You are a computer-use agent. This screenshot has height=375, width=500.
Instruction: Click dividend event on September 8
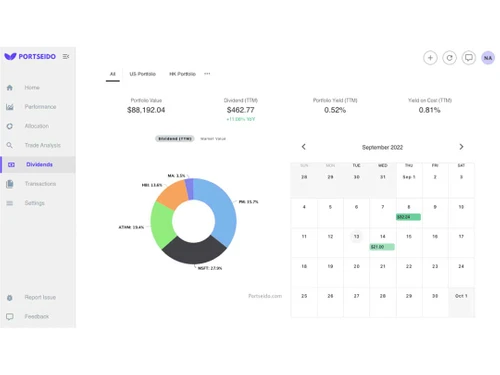[408, 217]
